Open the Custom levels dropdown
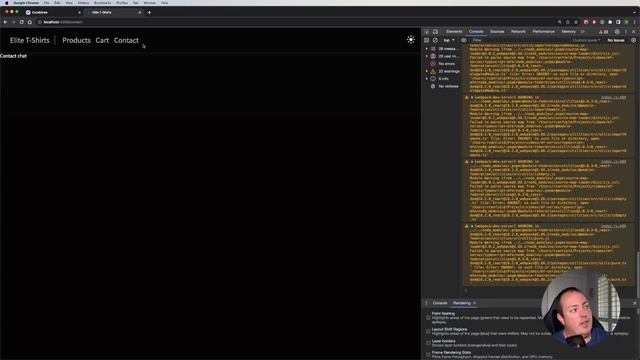The image size is (640, 360). pos(587,40)
